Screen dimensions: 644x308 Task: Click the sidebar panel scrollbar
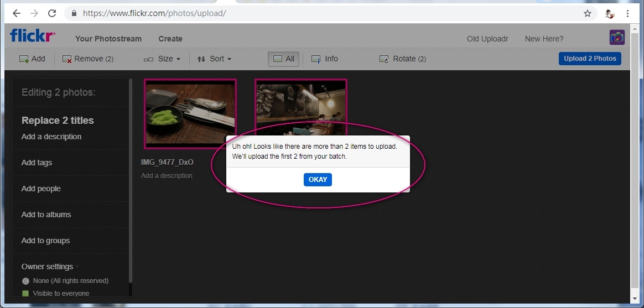pyautogui.click(x=131, y=181)
